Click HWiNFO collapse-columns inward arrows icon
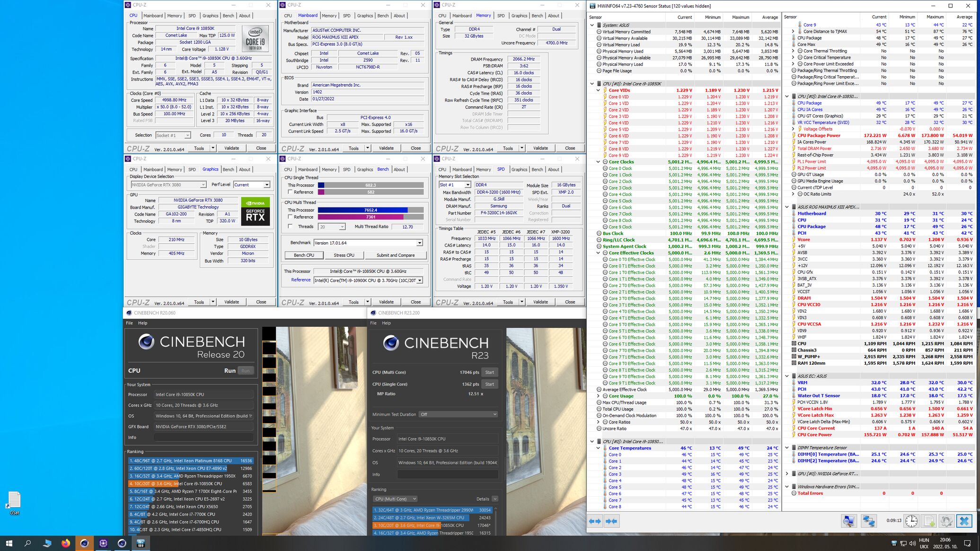980x551 pixels. tap(611, 521)
